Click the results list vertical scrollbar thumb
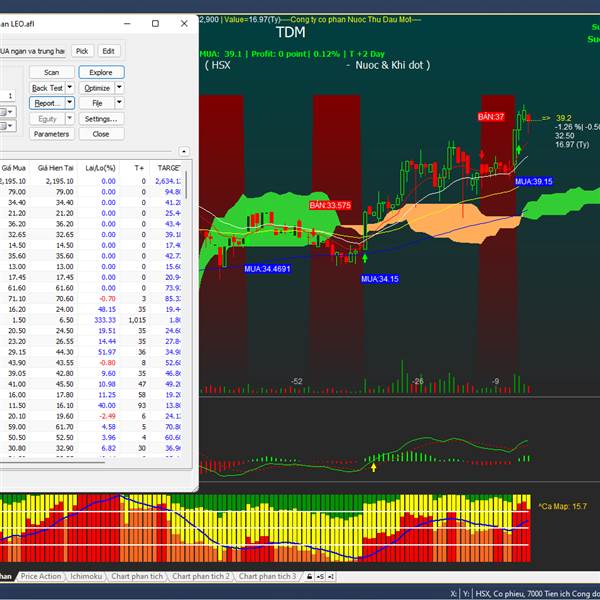The width and height of the screenshot is (600, 600). [187, 185]
